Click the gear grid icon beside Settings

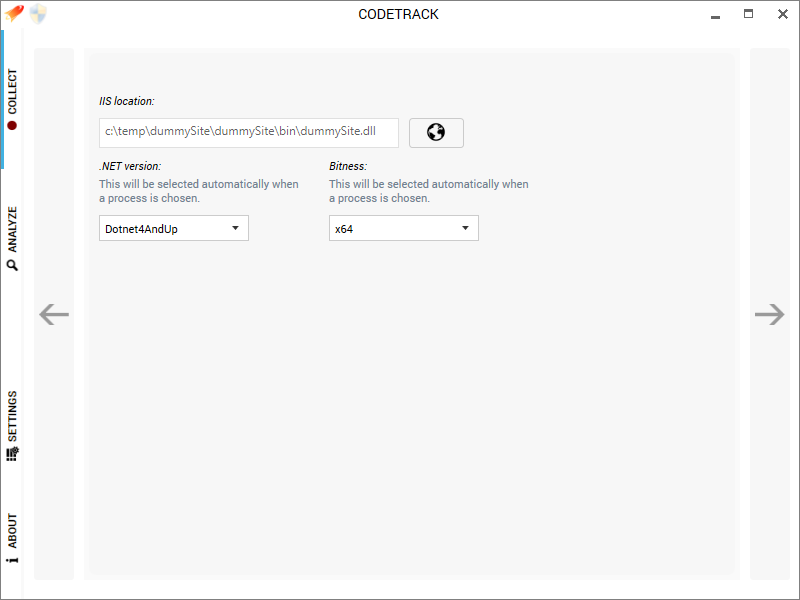click(12, 454)
